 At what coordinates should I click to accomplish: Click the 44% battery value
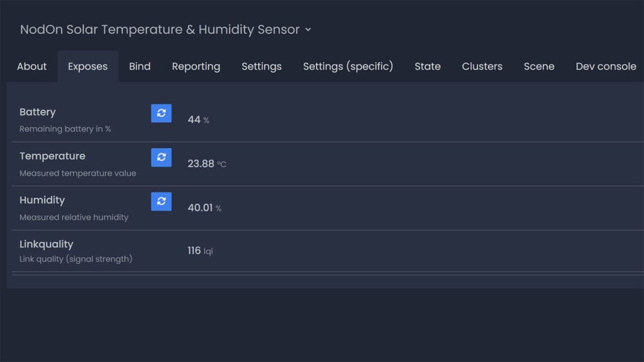[x=197, y=119]
